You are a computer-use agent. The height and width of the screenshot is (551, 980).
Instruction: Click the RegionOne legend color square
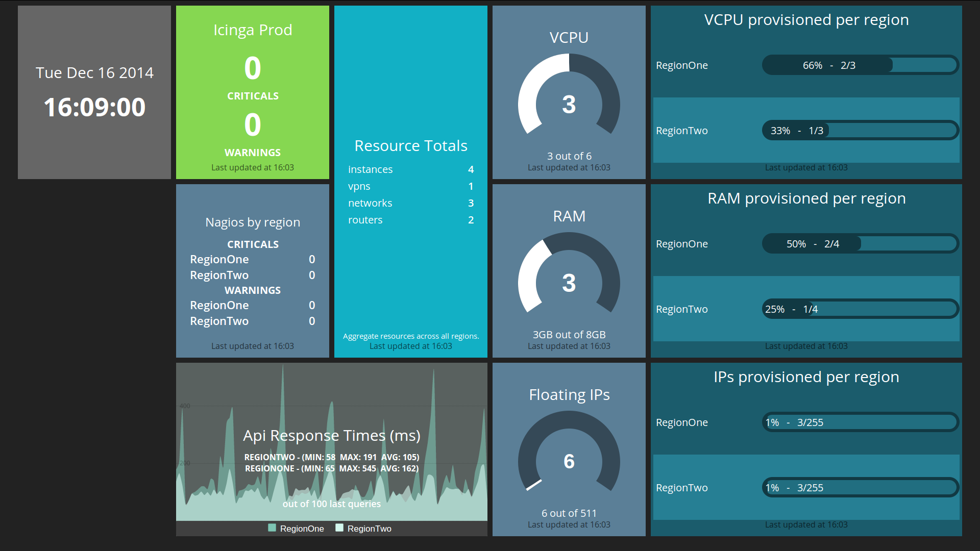click(272, 528)
